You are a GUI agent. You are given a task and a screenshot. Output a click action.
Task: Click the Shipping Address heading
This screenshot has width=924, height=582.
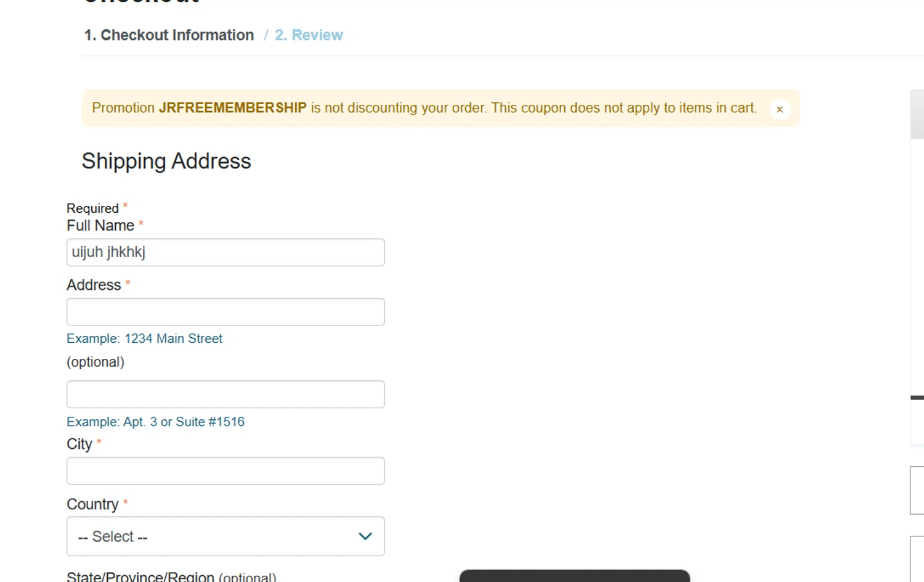coord(166,161)
